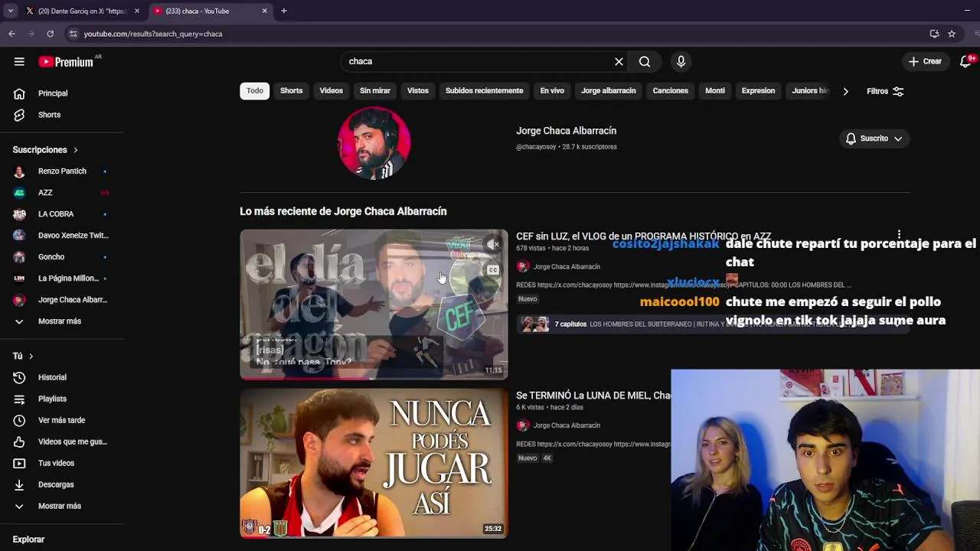Screen dimensions: 980x551
Task: Bookmark this page with the star
Action: 952,34
